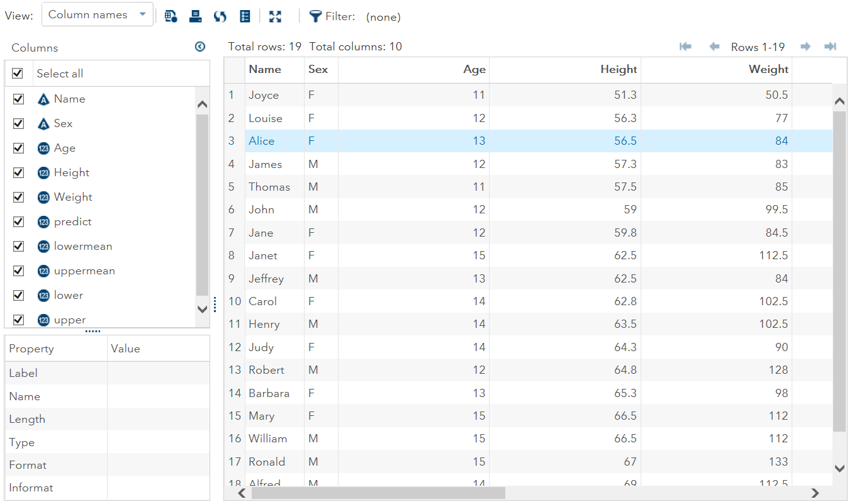Select the predict column in Columns list
Viewport: 852px width, 504px height.
click(x=73, y=221)
